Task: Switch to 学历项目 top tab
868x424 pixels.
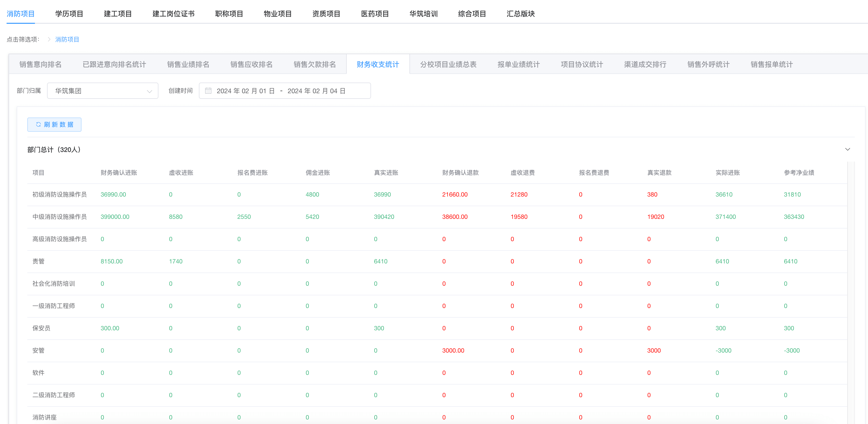Action: [69, 14]
